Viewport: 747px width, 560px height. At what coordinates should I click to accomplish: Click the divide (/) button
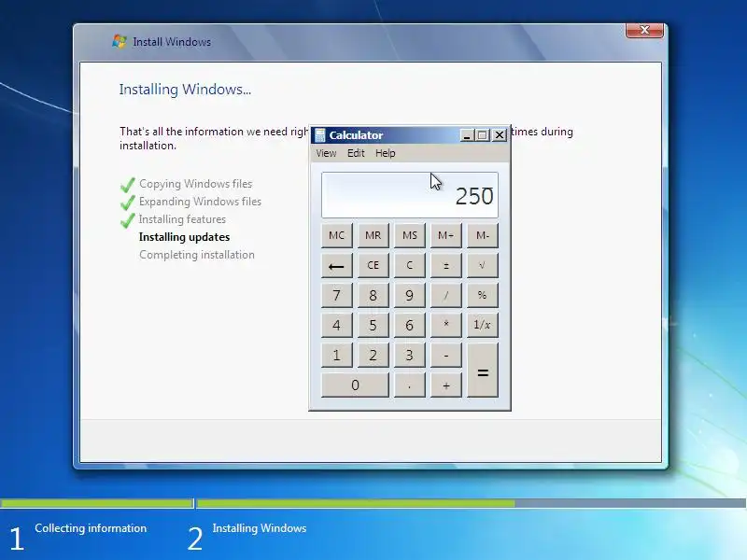coord(446,295)
